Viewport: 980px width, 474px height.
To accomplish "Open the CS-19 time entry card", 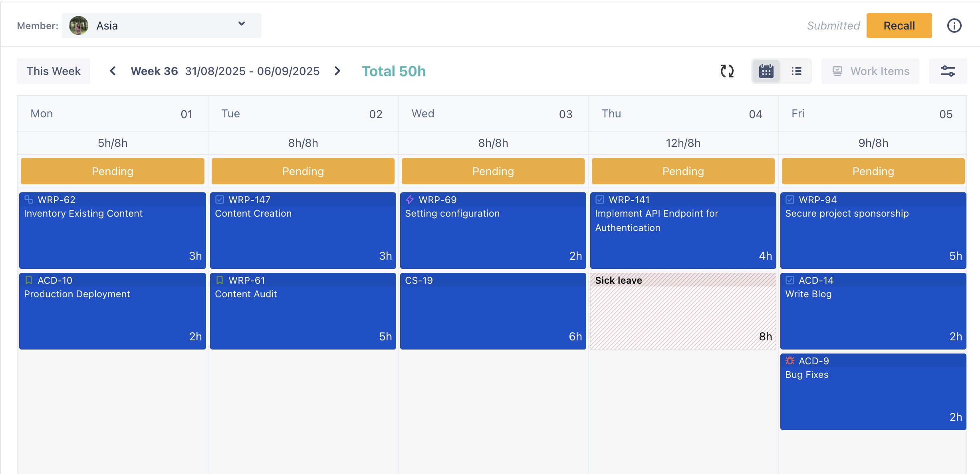I will coord(493,311).
